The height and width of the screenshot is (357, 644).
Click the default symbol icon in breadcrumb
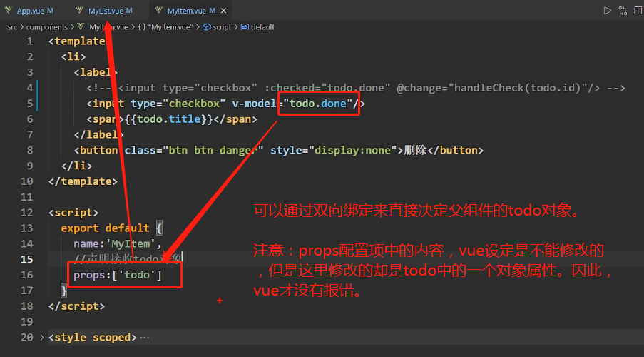pyautogui.click(x=245, y=27)
